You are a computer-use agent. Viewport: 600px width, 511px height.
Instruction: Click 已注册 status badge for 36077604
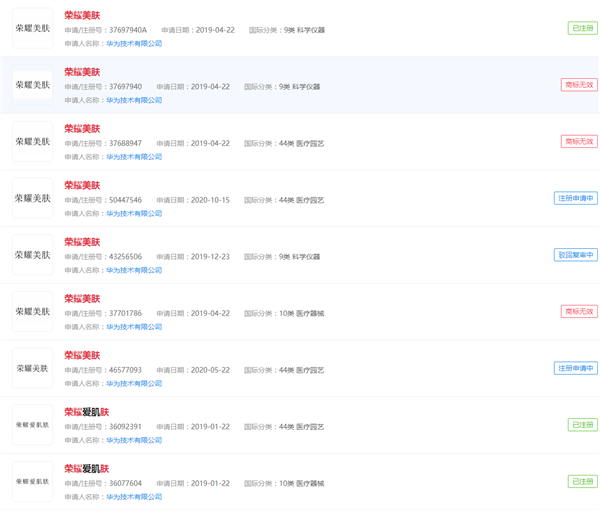[582, 482]
